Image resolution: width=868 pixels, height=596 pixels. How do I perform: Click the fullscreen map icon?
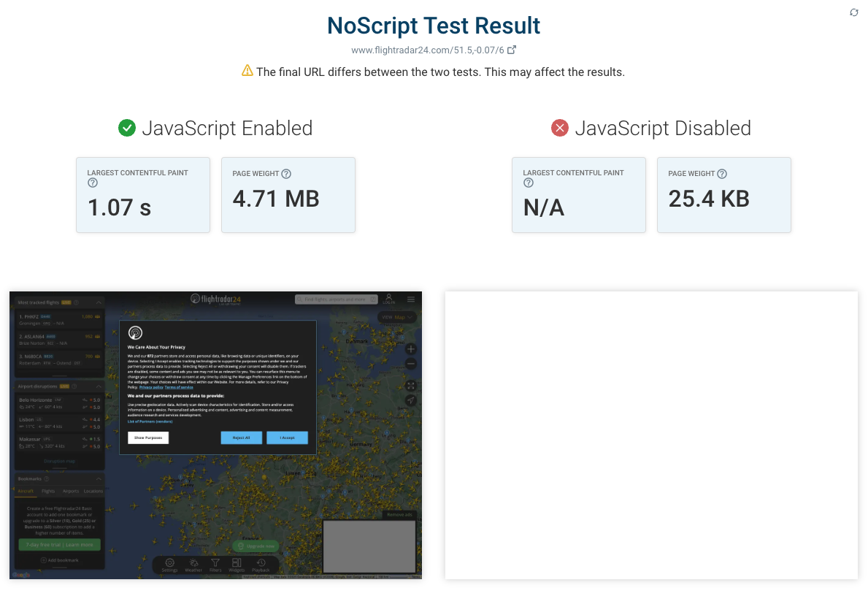pyautogui.click(x=410, y=386)
